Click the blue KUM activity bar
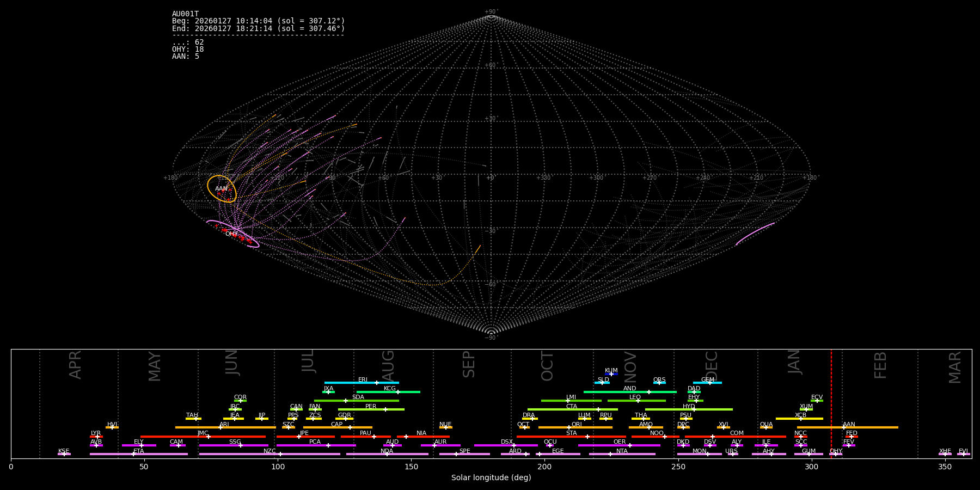 pos(611,374)
